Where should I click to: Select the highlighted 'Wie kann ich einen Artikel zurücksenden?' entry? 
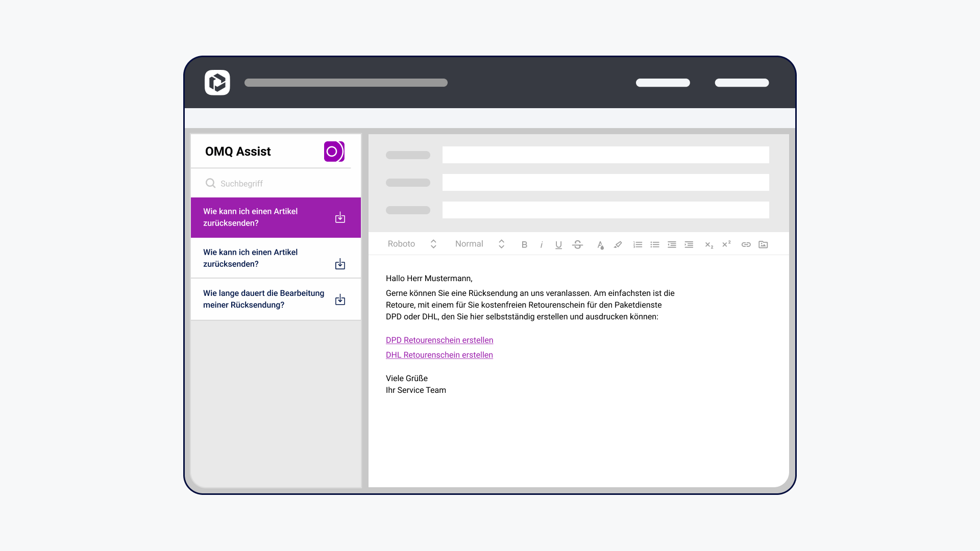276,217
